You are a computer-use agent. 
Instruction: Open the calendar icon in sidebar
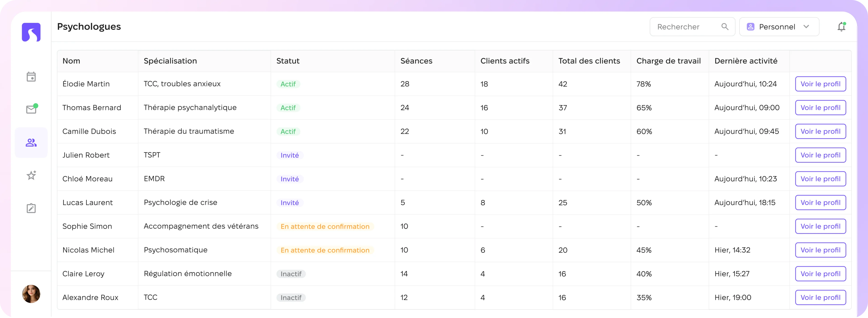click(x=31, y=77)
